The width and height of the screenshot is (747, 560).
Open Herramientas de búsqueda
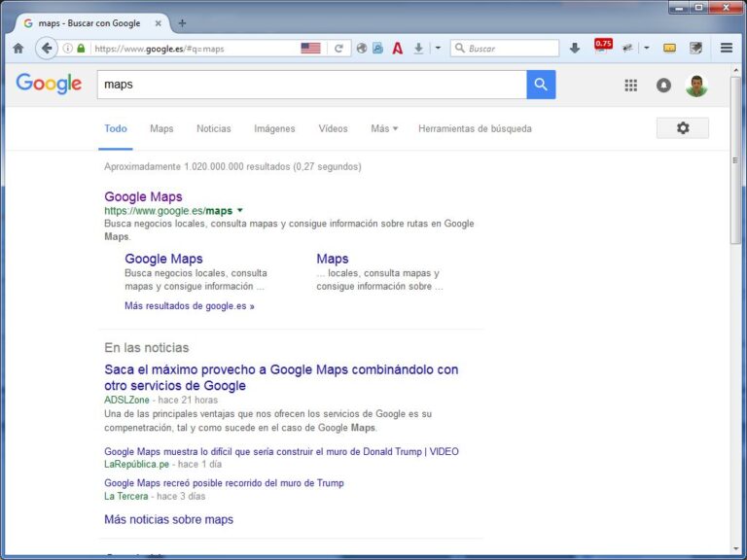(475, 128)
